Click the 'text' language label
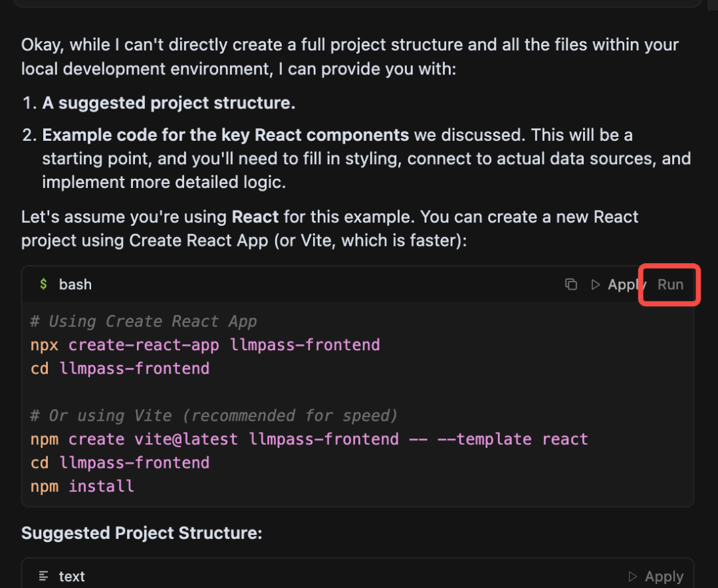The width and height of the screenshot is (718, 588). click(72, 576)
